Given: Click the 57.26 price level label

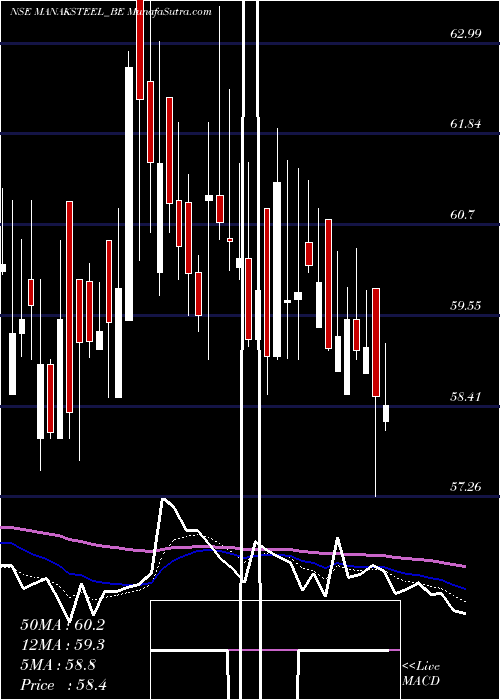Looking at the screenshot, I should click(x=466, y=487).
